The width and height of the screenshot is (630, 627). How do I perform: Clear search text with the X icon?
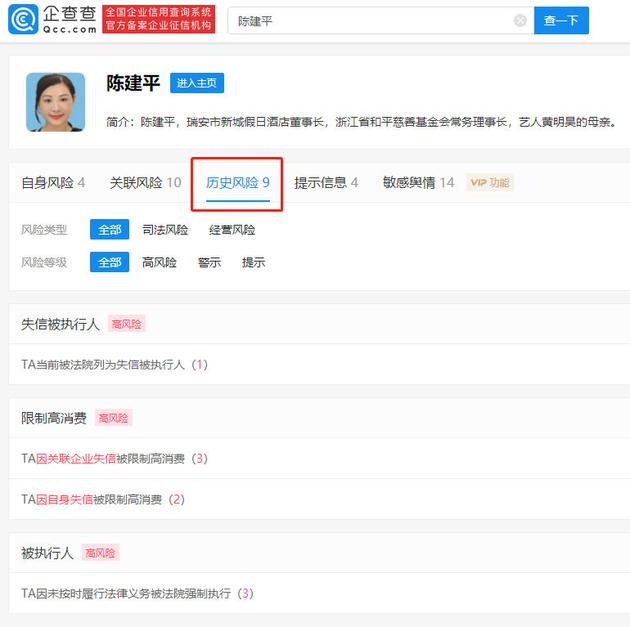[x=520, y=21]
